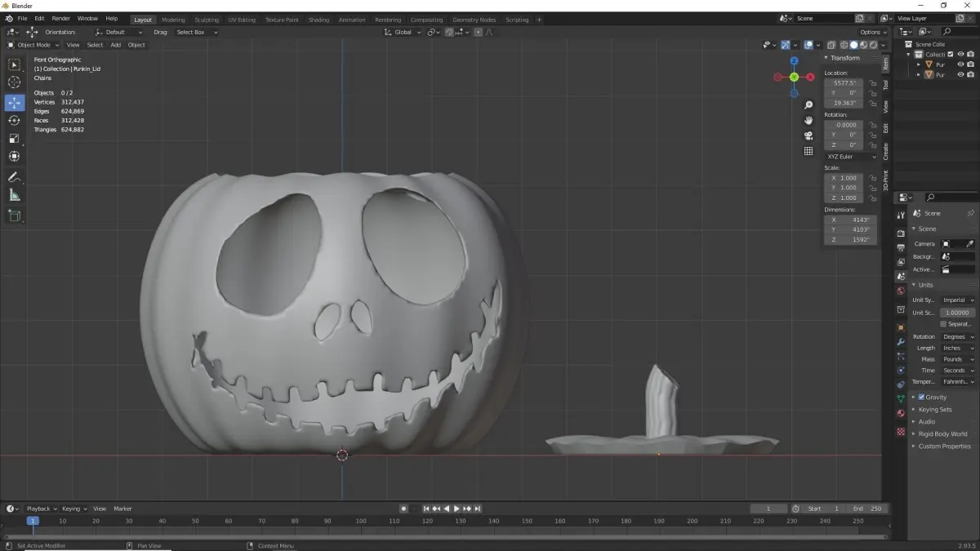
Task: Activate the Scale tool
Action: 14,139
